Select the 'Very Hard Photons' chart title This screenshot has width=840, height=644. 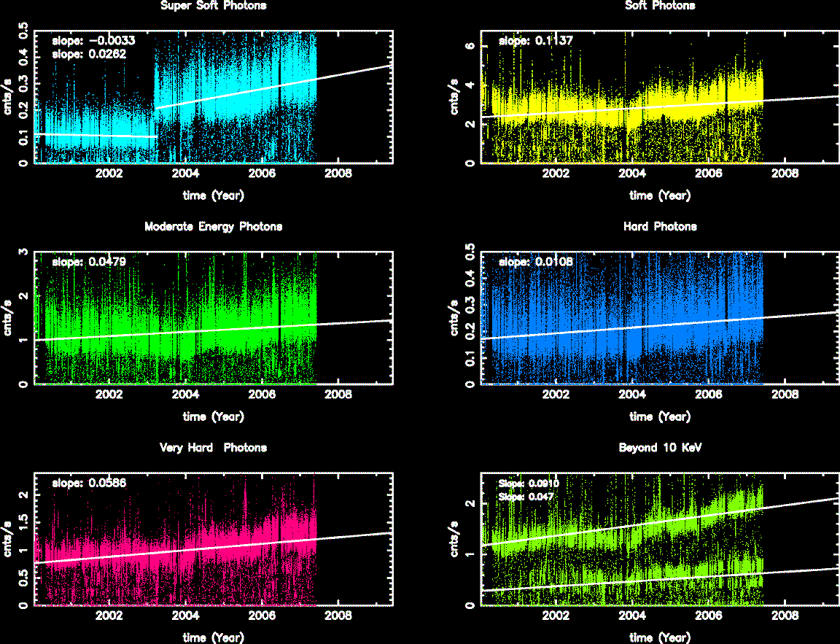click(x=213, y=448)
